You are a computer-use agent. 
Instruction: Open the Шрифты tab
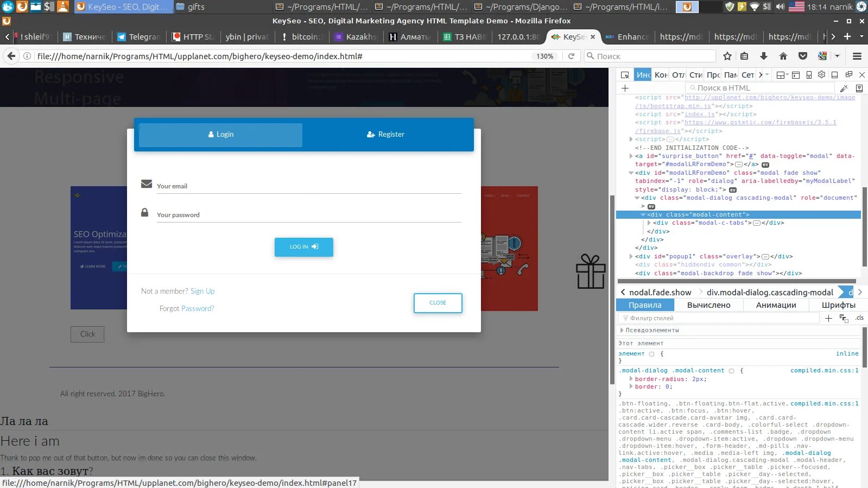click(x=838, y=305)
